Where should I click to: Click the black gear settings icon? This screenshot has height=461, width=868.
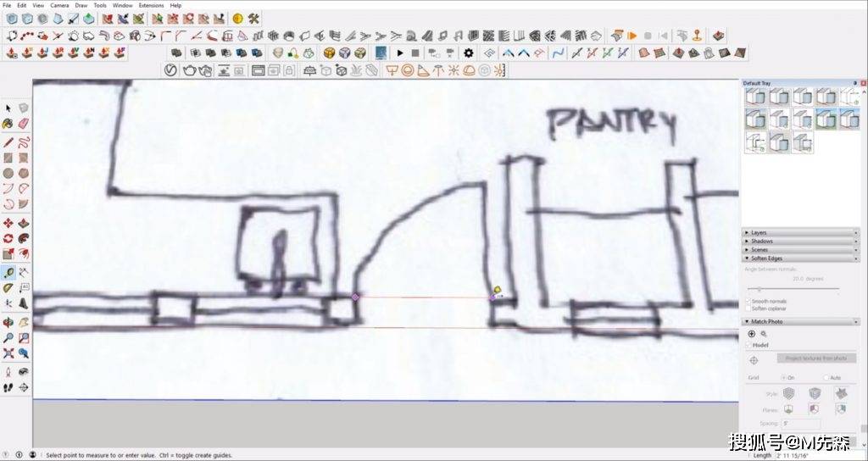[x=469, y=53]
